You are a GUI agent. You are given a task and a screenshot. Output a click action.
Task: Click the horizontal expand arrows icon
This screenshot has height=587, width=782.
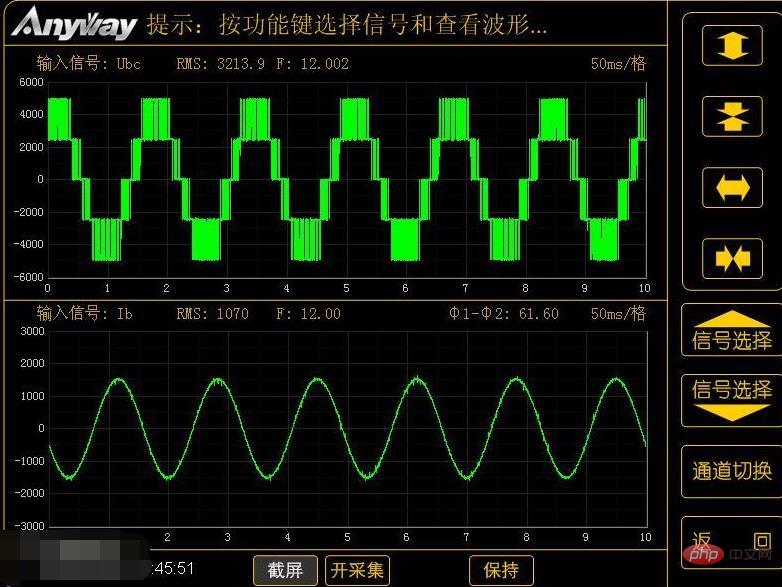click(x=732, y=188)
